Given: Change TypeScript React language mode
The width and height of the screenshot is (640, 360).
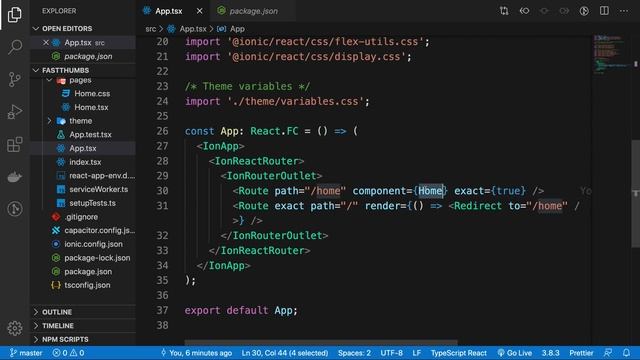Looking at the screenshot, I should coord(458,353).
